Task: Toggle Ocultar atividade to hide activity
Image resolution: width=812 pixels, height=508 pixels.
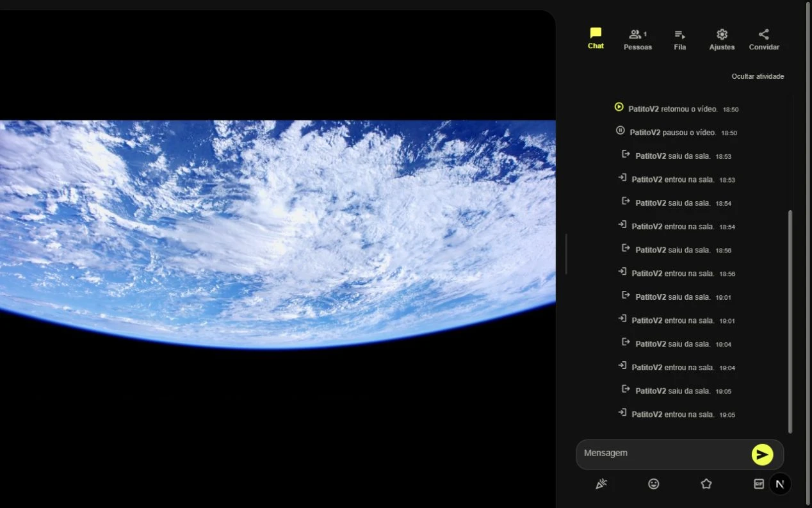Action: tap(758, 76)
